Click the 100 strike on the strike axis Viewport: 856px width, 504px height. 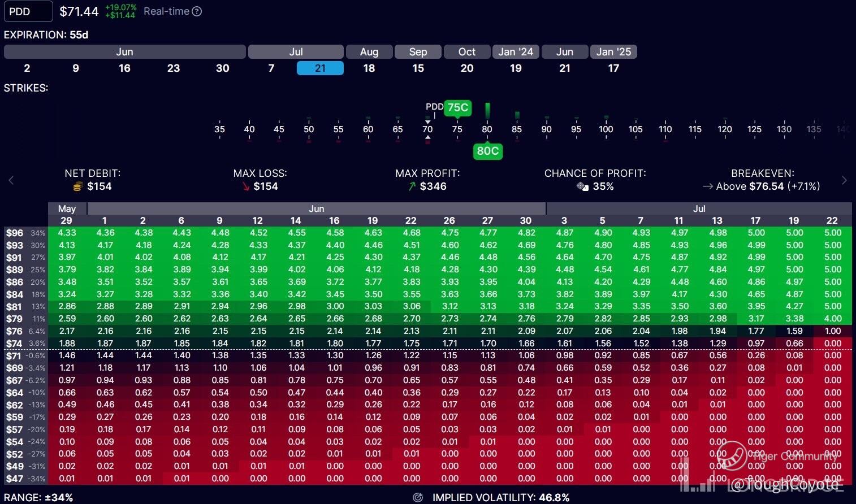point(606,129)
